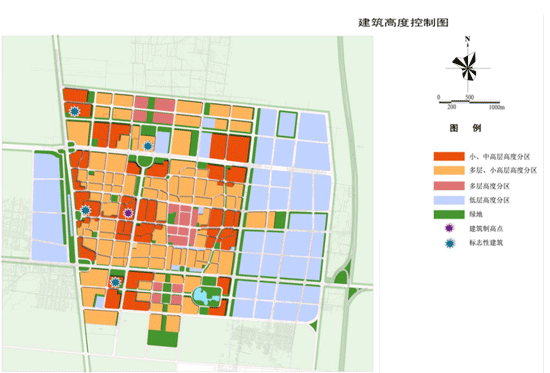This screenshot has width=550, height=373.
Task: Click teal landmark star in the southern district
Action: point(115,282)
